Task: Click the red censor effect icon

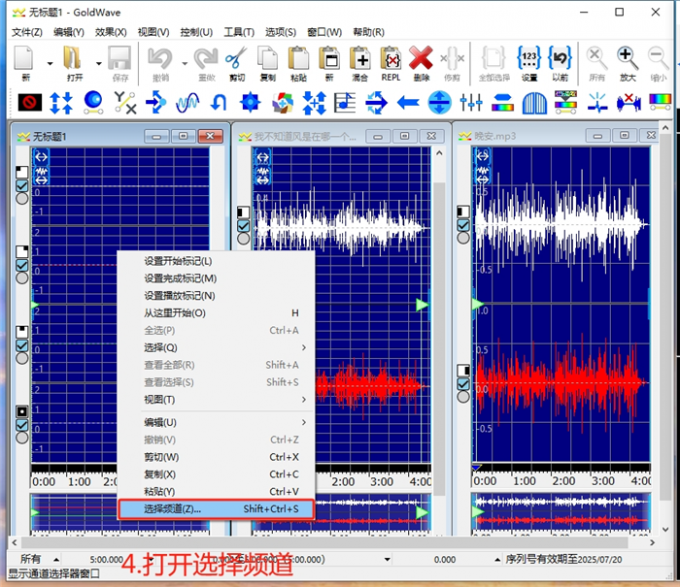Action: (x=29, y=103)
